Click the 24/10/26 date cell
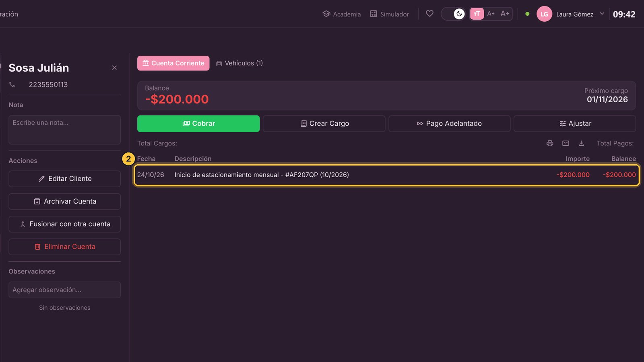 [151, 175]
